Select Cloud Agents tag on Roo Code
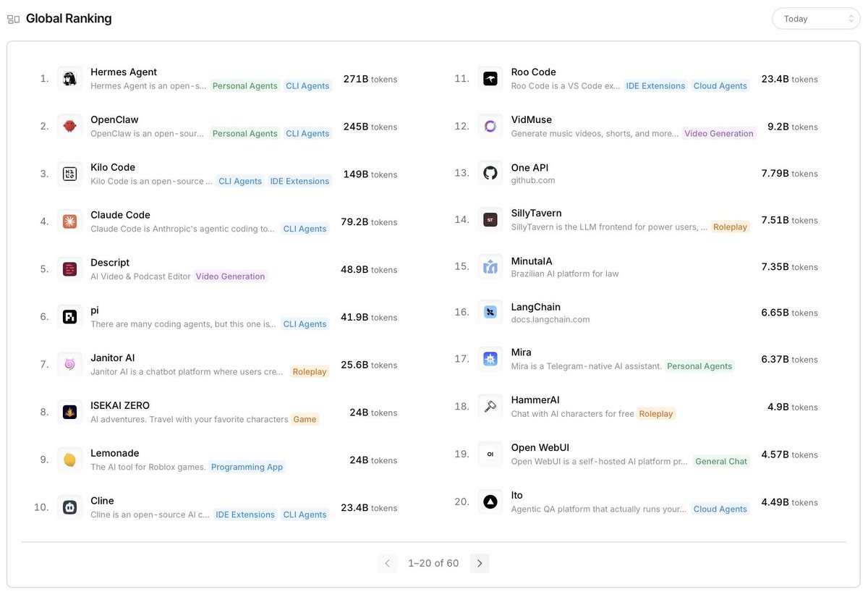Viewport: 868px width, 592px height. [720, 85]
